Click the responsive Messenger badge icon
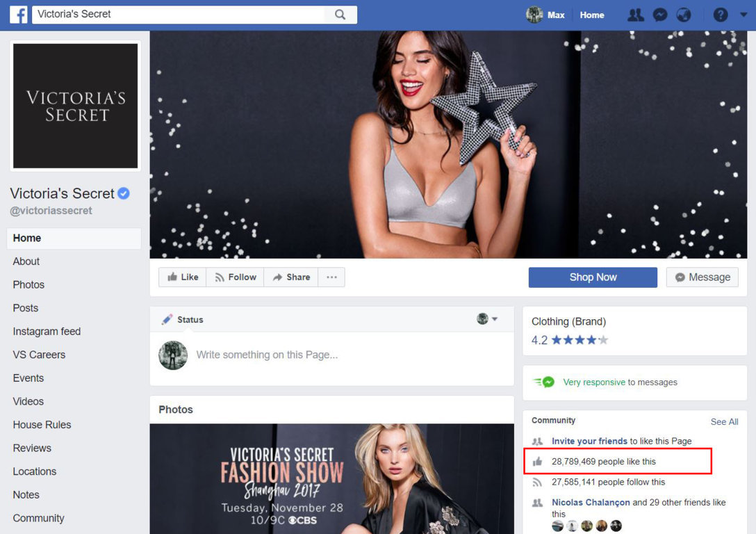Screen dimensions: 756x534 coord(544,382)
